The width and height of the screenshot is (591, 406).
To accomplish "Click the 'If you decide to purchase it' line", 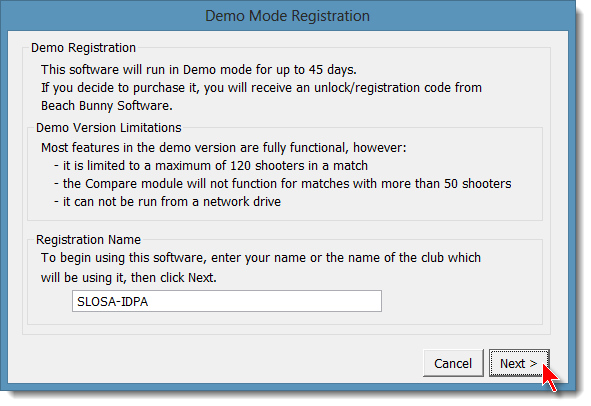I will (261, 88).
